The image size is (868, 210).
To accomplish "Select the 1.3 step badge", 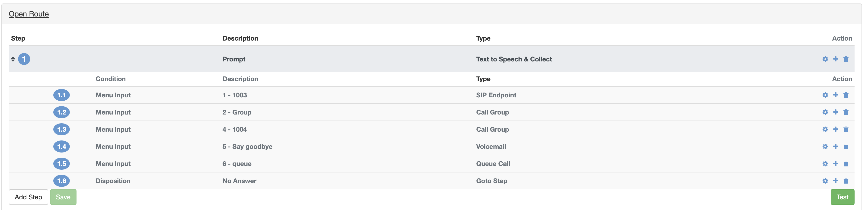I will [x=62, y=129].
